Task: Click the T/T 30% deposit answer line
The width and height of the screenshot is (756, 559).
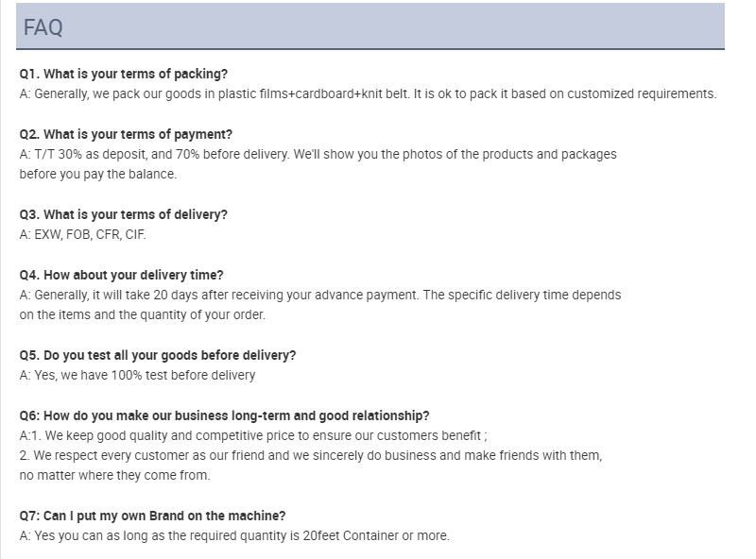Action: (318, 154)
